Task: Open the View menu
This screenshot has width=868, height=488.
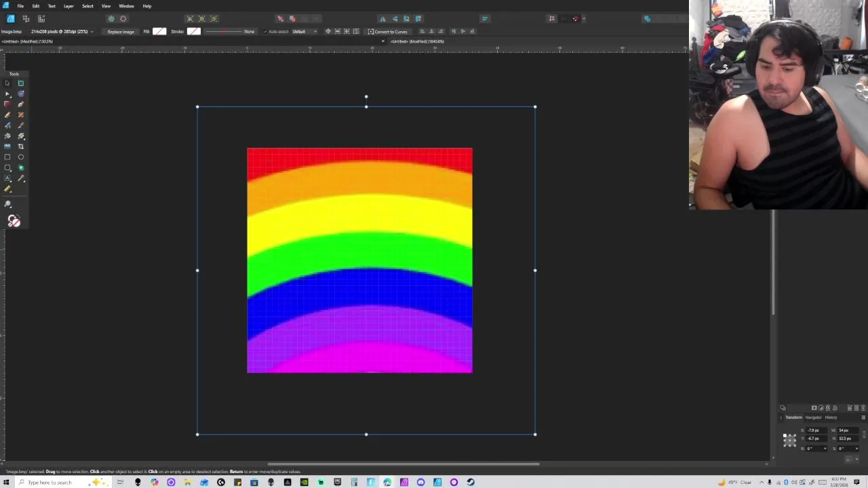Action: tap(106, 6)
